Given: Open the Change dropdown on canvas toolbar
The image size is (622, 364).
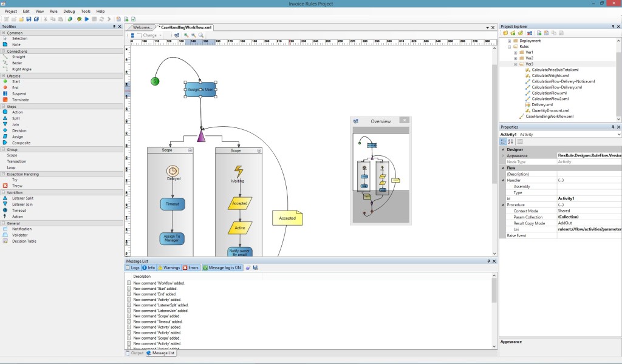Looking at the screenshot, I should 160,35.
